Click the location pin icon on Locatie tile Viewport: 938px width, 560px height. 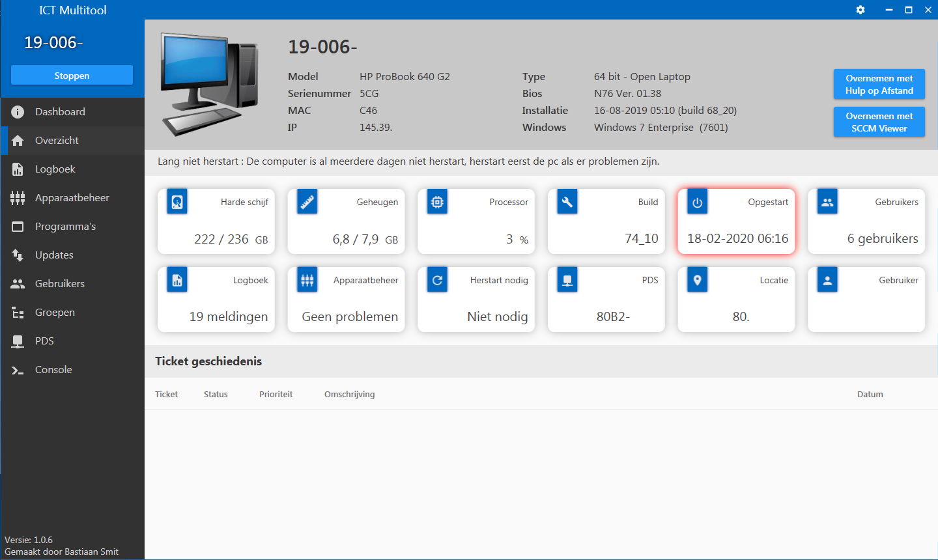click(697, 281)
